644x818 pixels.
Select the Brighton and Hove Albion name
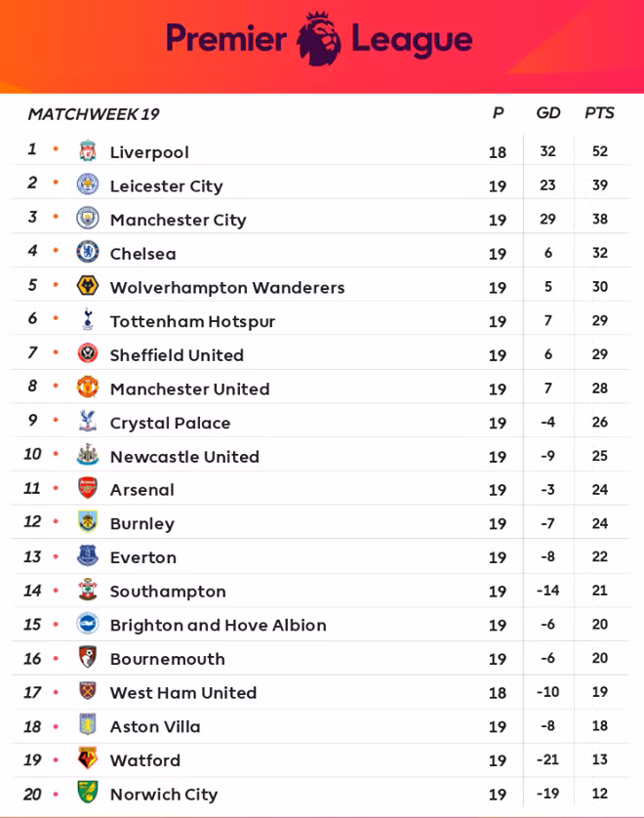click(218, 625)
